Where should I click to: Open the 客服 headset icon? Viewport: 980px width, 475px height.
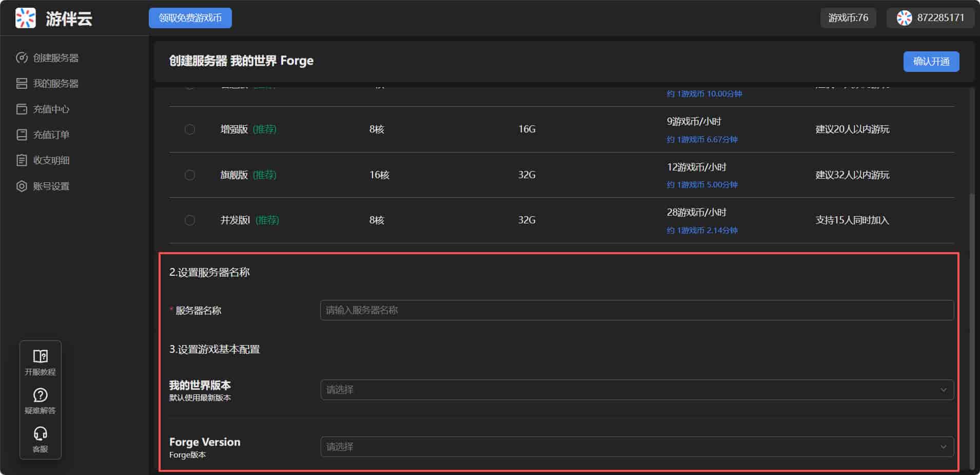click(x=41, y=433)
